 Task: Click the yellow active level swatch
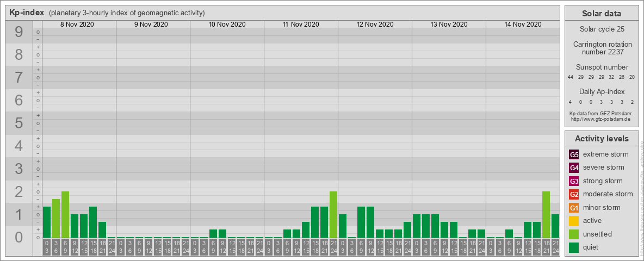click(x=574, y=221)
